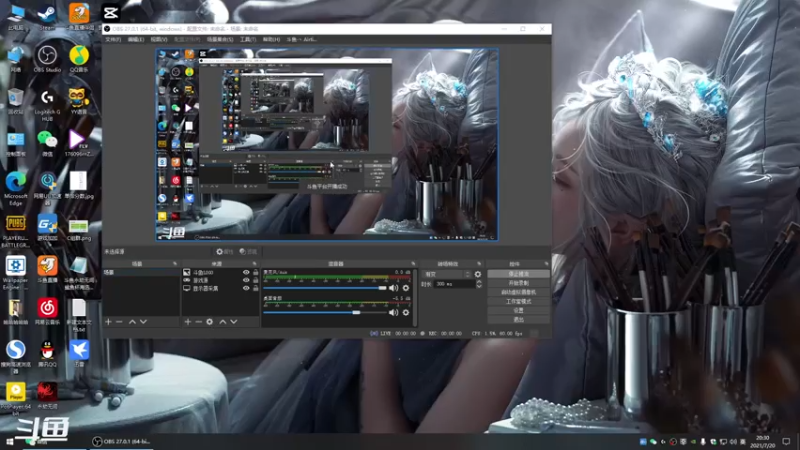Pop out the Scenes dock panel
The height and width of the screenshot is (450, 800).
pyautogui.click(x=174, y=264)
